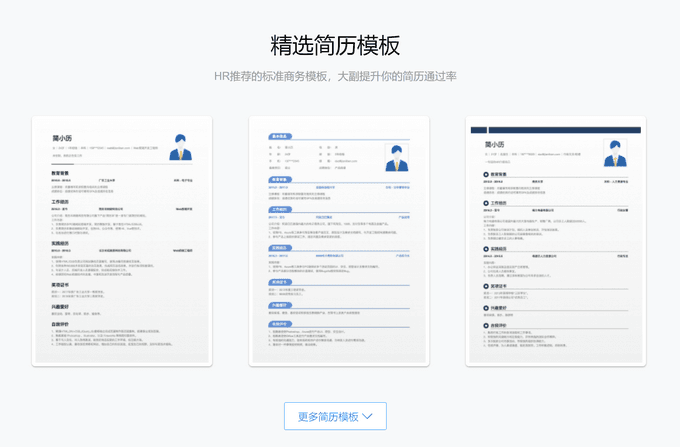Open the middle resume template with blue pill headings

coord(339,241)
